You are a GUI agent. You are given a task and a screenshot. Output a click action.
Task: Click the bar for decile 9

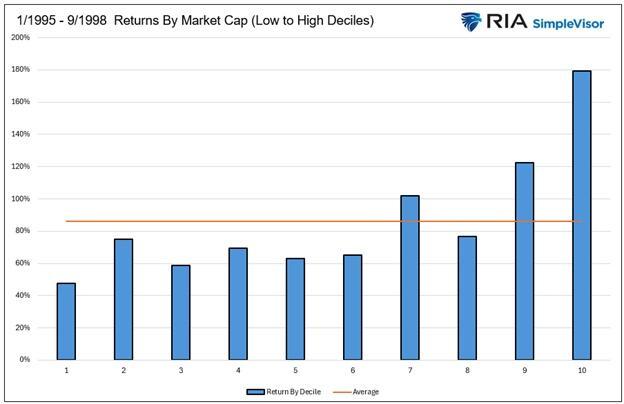[x=524, y=261]
